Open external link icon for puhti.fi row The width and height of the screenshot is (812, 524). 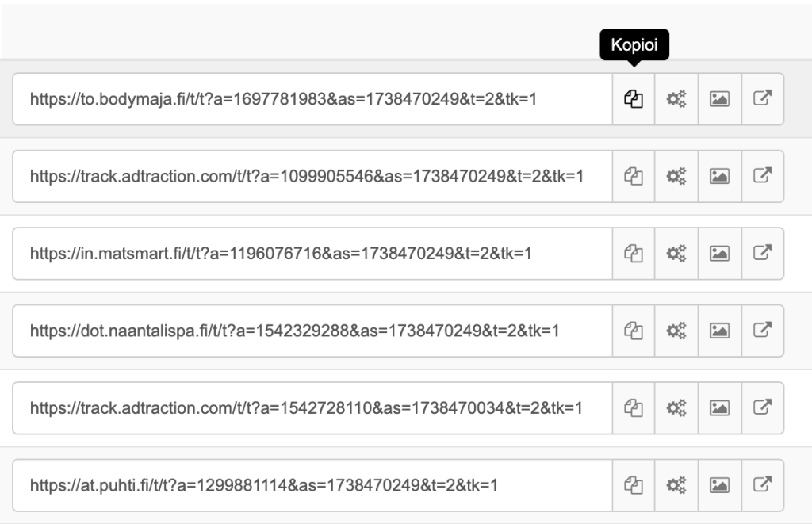click(x=762, y=484)
